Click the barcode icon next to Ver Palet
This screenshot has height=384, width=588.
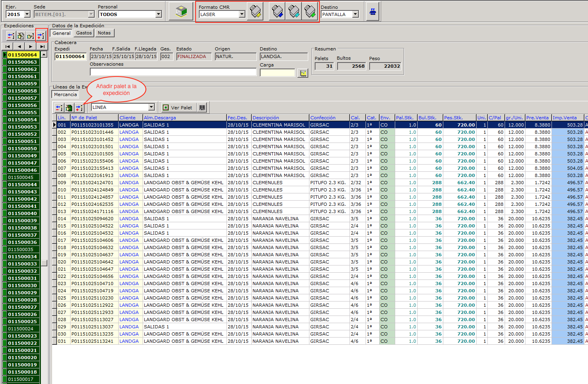202,108
